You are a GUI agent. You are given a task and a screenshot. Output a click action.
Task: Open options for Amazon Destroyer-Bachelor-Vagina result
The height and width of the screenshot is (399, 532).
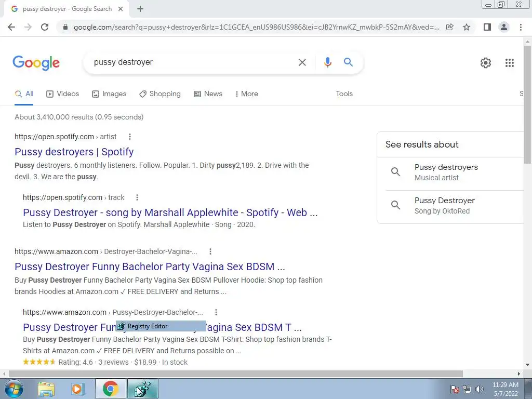point(210,251)
